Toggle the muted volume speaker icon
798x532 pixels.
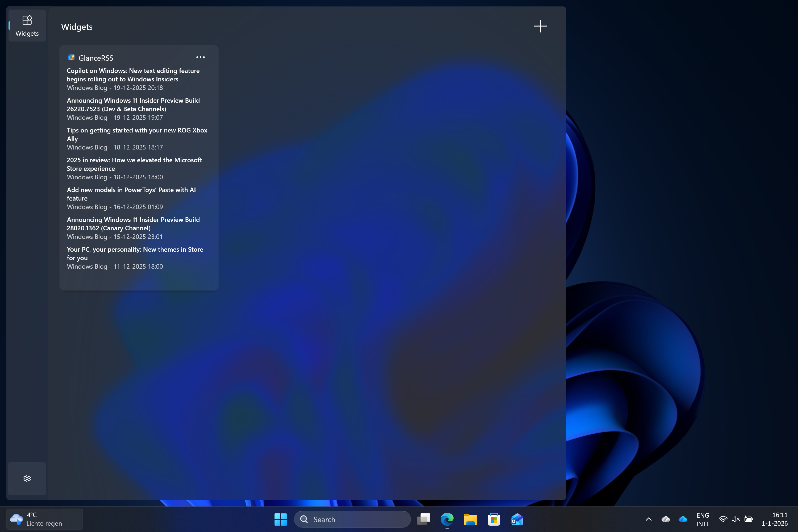735,519
